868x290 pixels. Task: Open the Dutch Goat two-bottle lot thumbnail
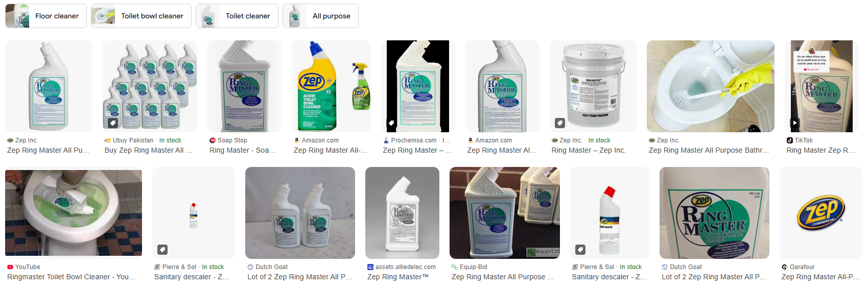coord(300,213)
